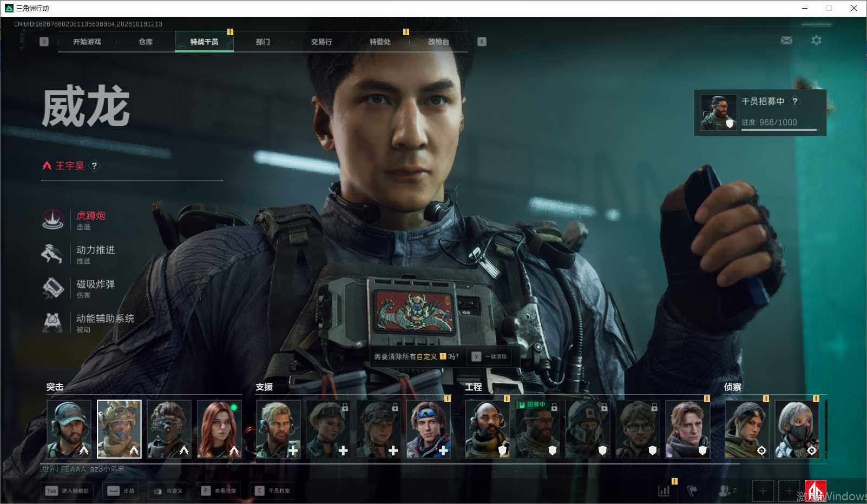Screen dimensions: 867x504
Task: Open the 干员档案 operator file button
Action: coord(273,491)
